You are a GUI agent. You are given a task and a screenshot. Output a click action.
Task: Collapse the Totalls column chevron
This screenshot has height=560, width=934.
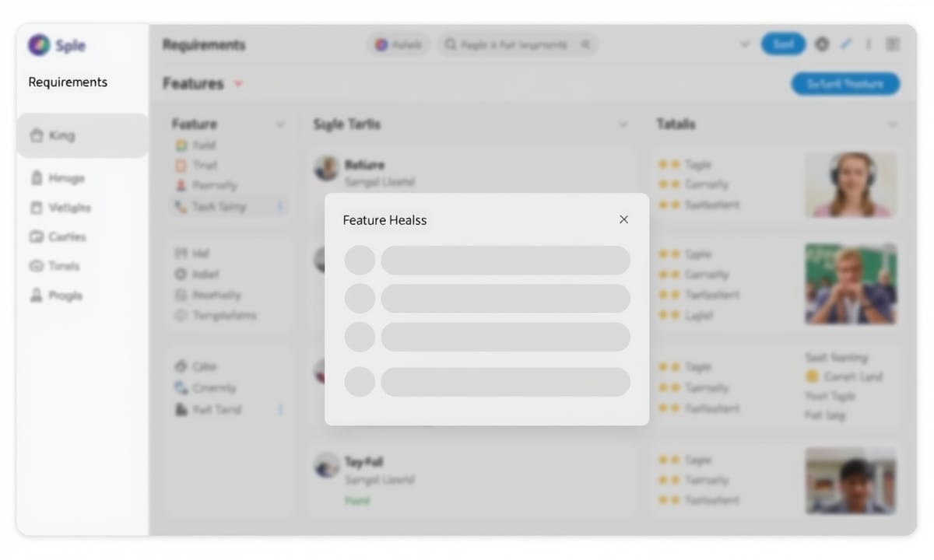[892, 124]
